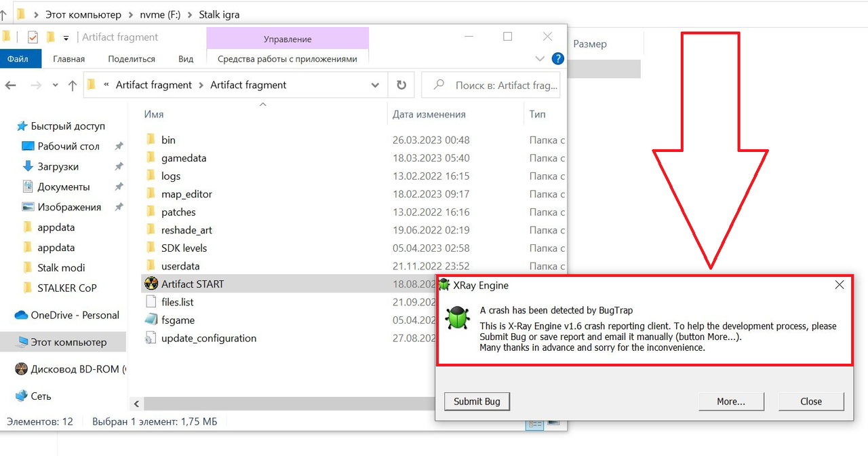Expand the address bar history dropdown
Image resolution: width=868 pixels, height=456 pixels.
point(375,85)
